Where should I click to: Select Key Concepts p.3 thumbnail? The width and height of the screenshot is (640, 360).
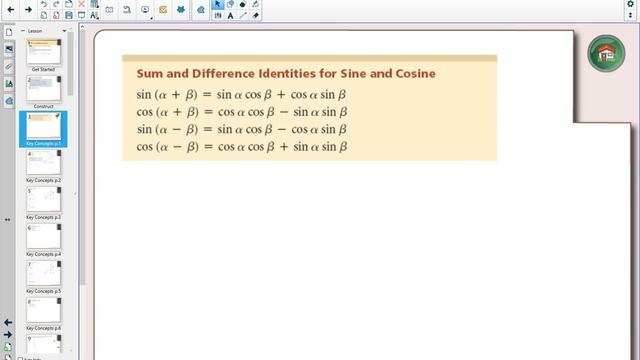coord(44,199)
